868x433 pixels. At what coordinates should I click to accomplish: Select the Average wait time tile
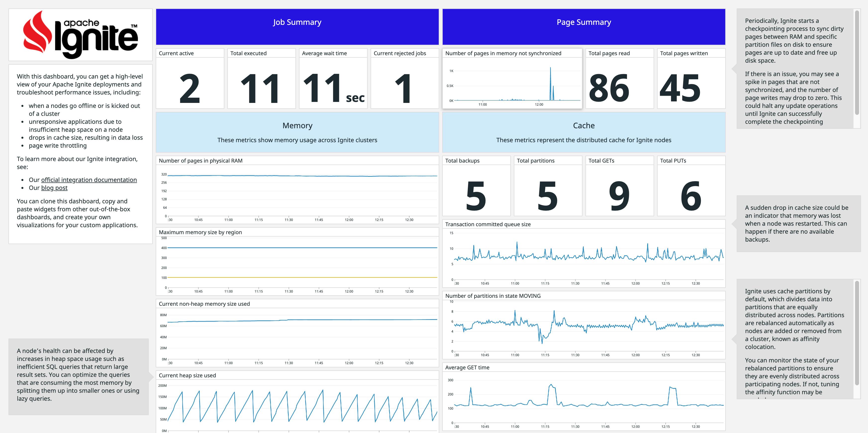(333, 81)
